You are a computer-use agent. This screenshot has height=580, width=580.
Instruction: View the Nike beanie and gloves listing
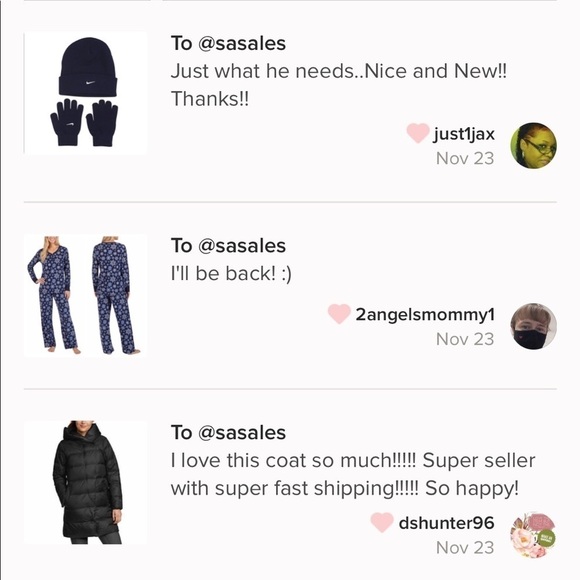[x=85, y=93]
